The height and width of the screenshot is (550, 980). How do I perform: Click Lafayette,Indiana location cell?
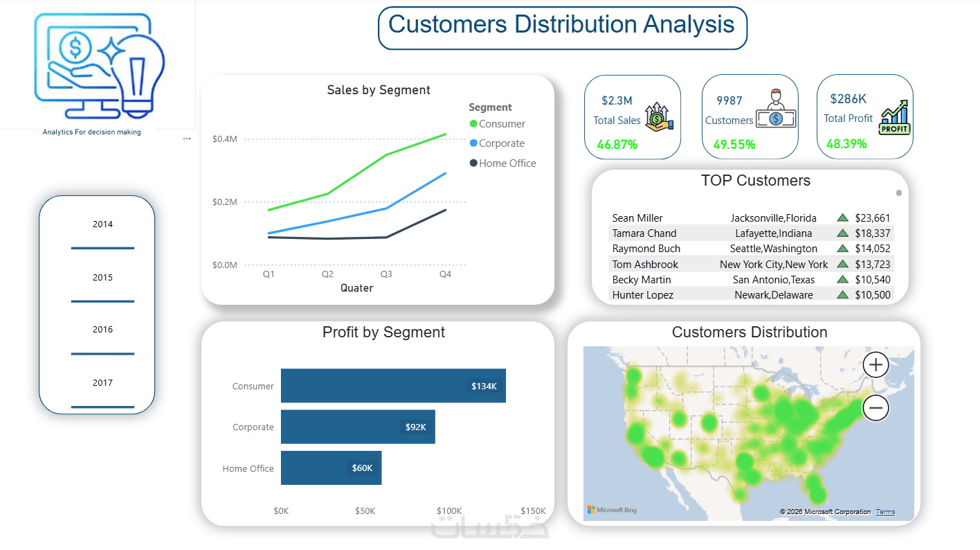(x=774, y=233)
